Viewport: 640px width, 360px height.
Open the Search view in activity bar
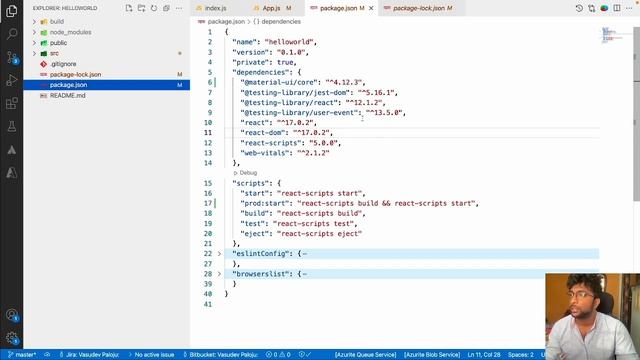click(x=11, y=34)
